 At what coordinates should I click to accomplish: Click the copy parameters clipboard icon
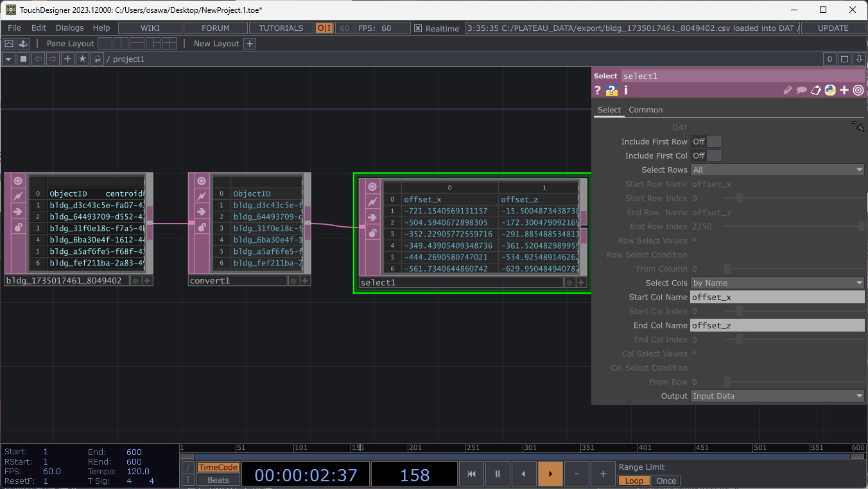tap(816, 91)
